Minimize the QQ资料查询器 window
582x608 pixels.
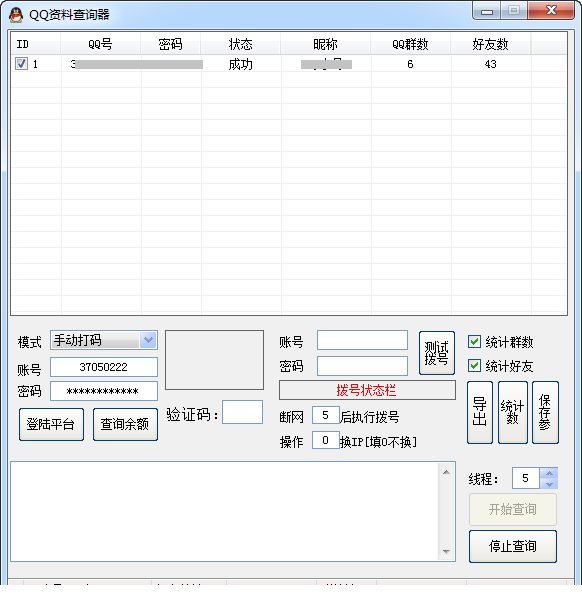coord(487,11)
